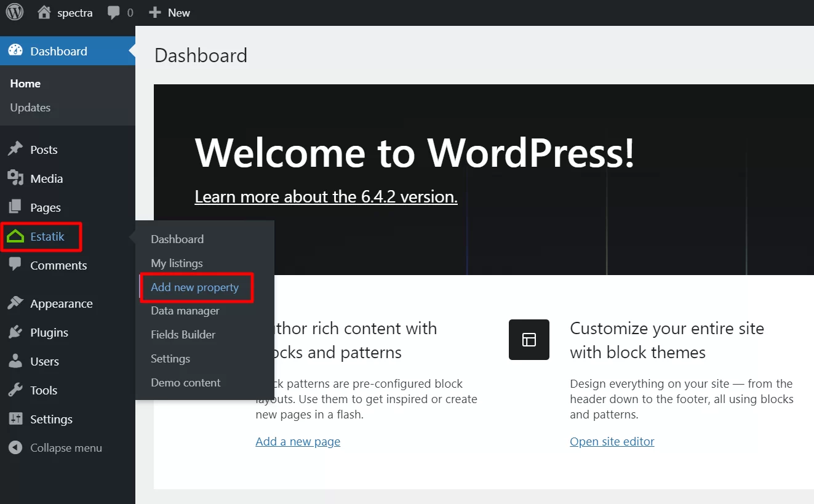Click the plus icon next to New

pyautogui.click(x=155, y=12)
